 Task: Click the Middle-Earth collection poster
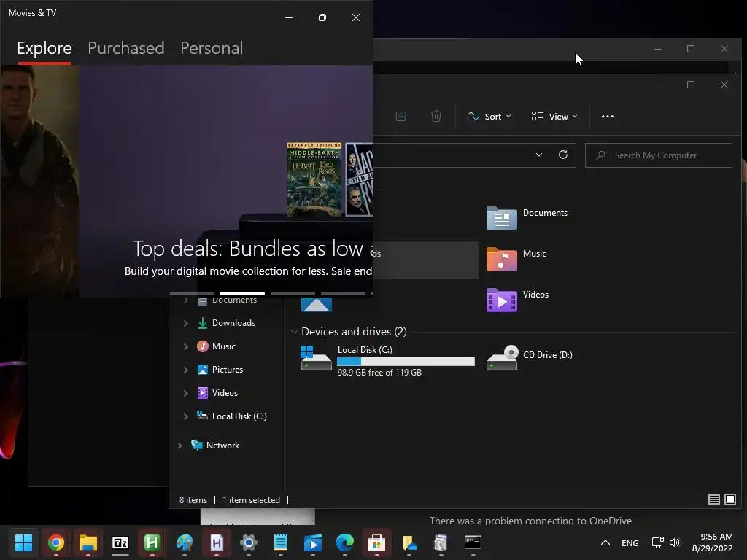pos(314,179)
